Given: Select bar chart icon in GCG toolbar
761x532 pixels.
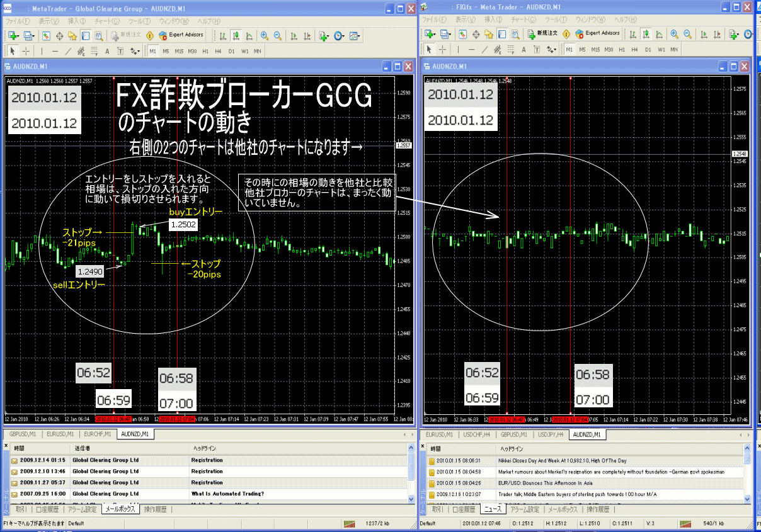Looking at the screenshot, I should [x=223, y=36].
